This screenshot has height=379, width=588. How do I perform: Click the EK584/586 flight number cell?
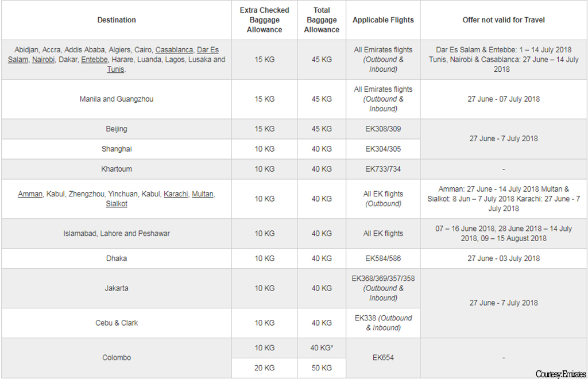[383, 258]
